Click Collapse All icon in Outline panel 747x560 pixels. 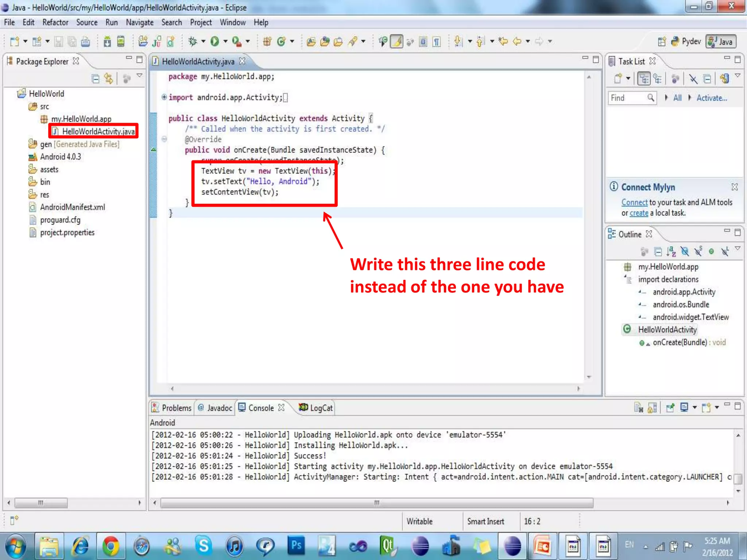point(658,251)
